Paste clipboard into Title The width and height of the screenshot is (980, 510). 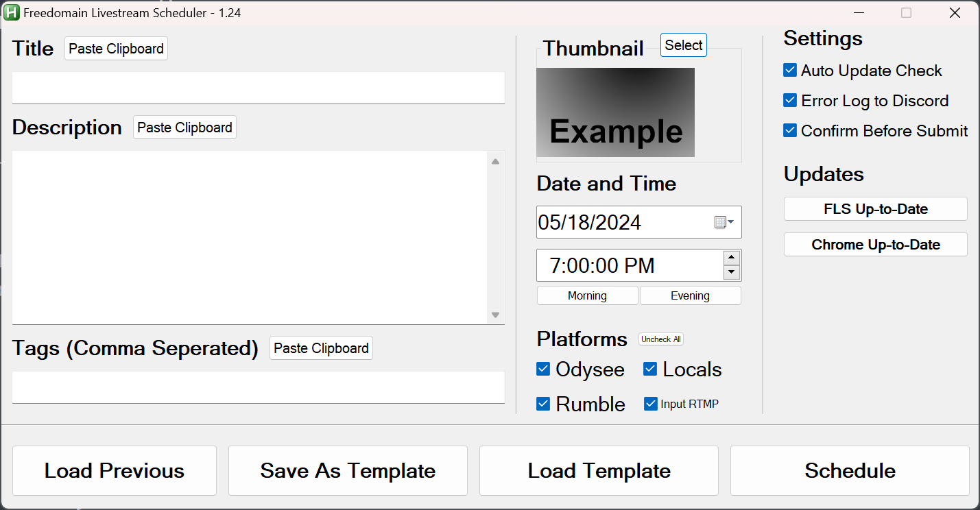click(x=116, y=49)
